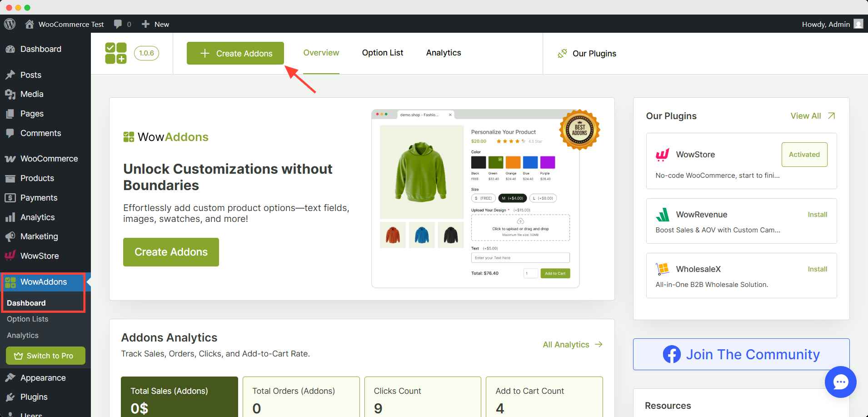Click the WowStore icon in sidebar
This screenshot has height=417, width=868.
[x=10, y=256]
